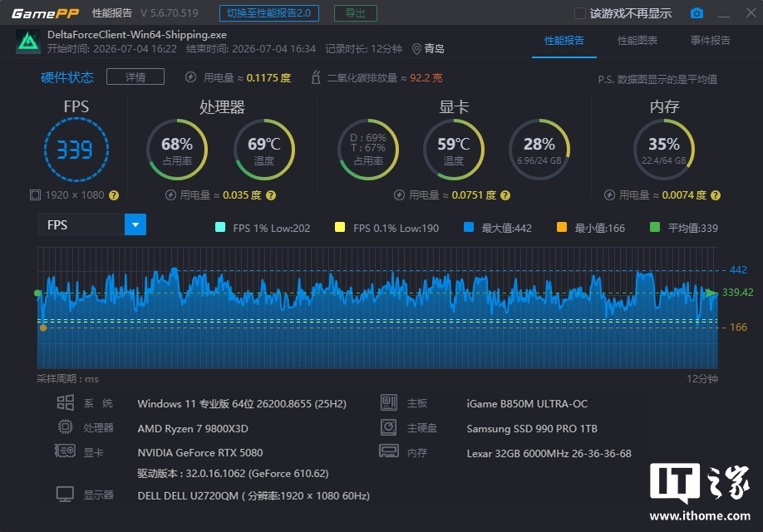Click the monitor icon beside 显示器

[x=65, y=494]
